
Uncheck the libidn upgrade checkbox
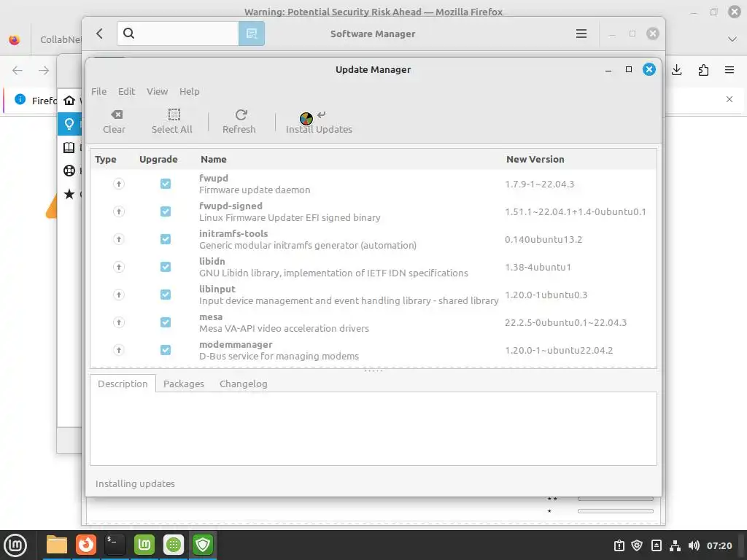click(166, 267)
